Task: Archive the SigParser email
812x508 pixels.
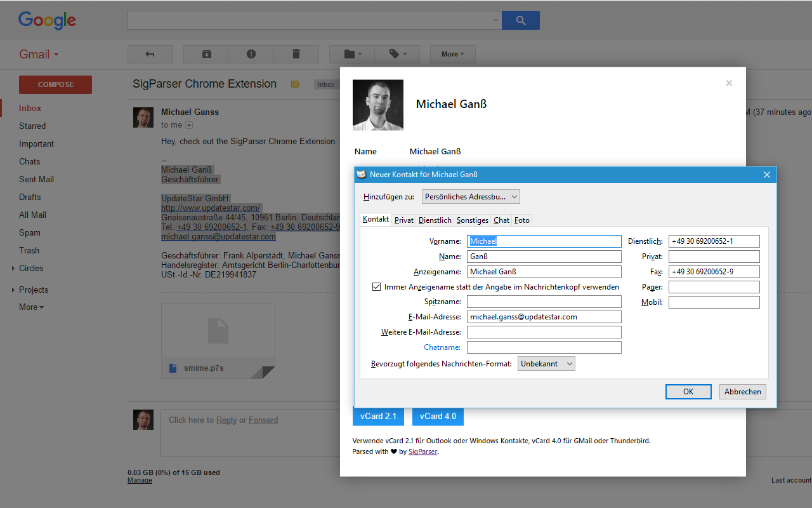Action: 206,54
